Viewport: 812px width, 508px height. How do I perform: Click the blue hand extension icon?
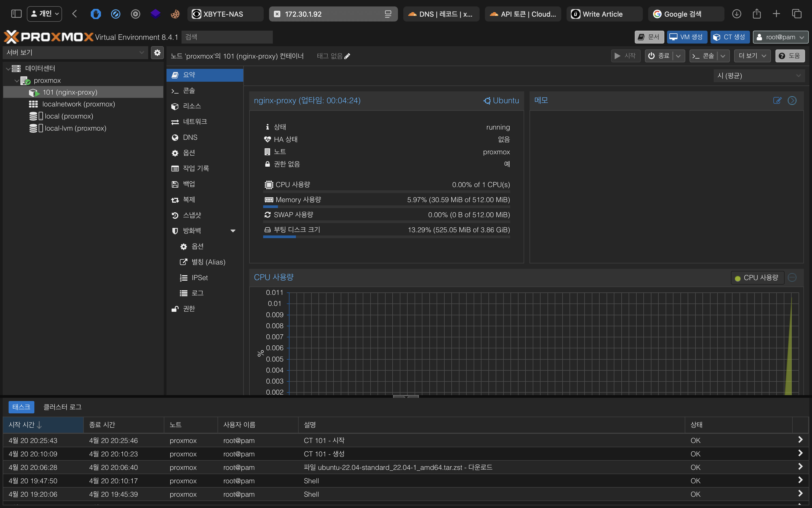pyautogui.click(x=96, y=14)
